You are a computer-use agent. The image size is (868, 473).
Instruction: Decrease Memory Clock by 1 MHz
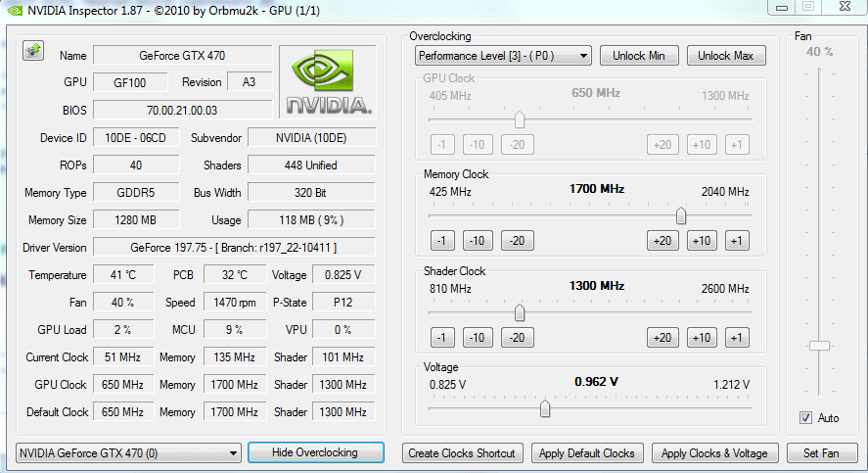coord(442,241)
